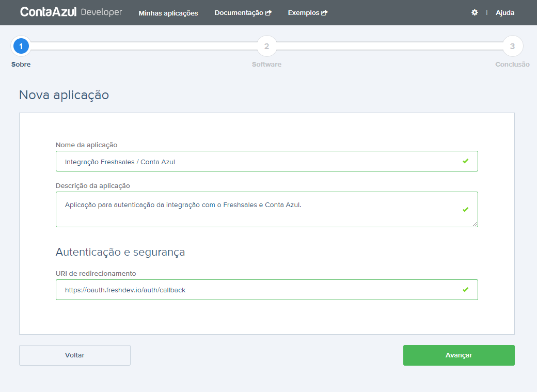Click the Software step label
Image resolution: width=537 pixels, height=392 pixels.
point(267,65)
